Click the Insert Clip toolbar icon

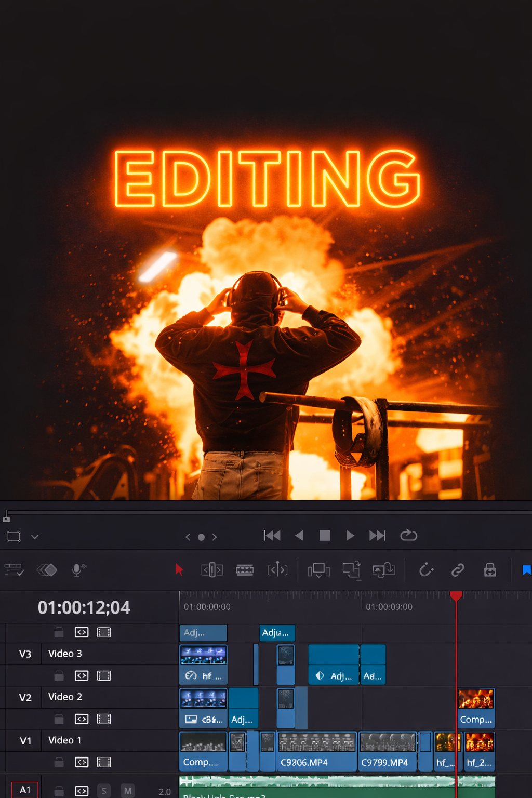click(318, 570)
